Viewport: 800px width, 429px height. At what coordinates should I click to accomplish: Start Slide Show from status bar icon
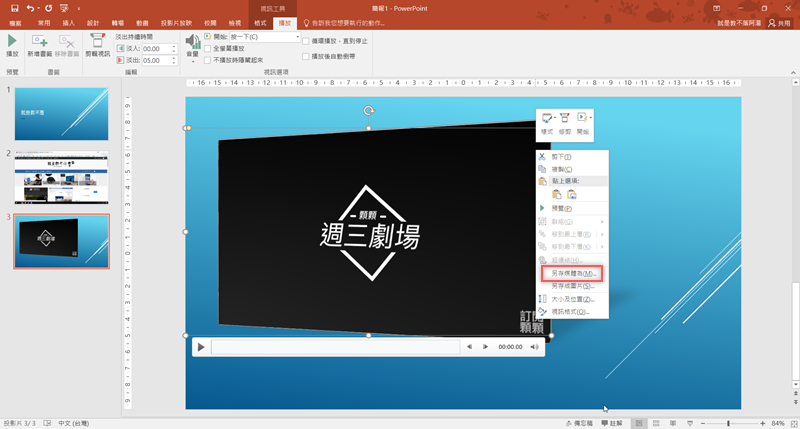(x=690, y=423)
